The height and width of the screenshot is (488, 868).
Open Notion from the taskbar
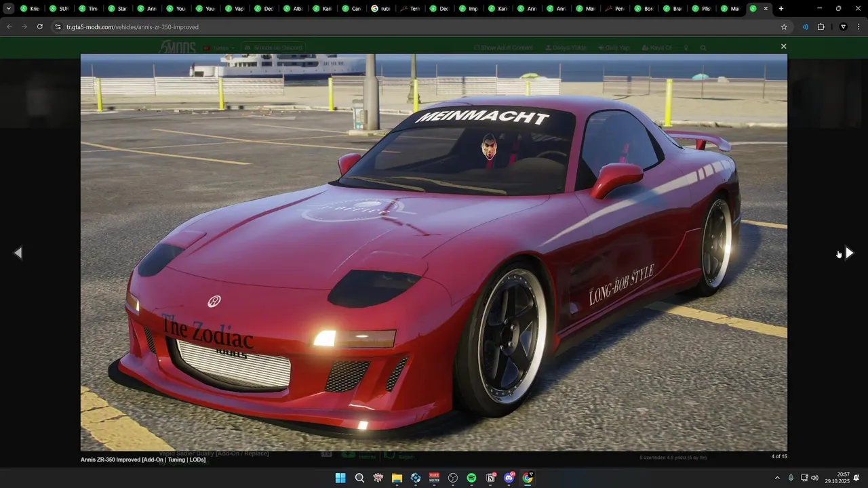point(490,478)
